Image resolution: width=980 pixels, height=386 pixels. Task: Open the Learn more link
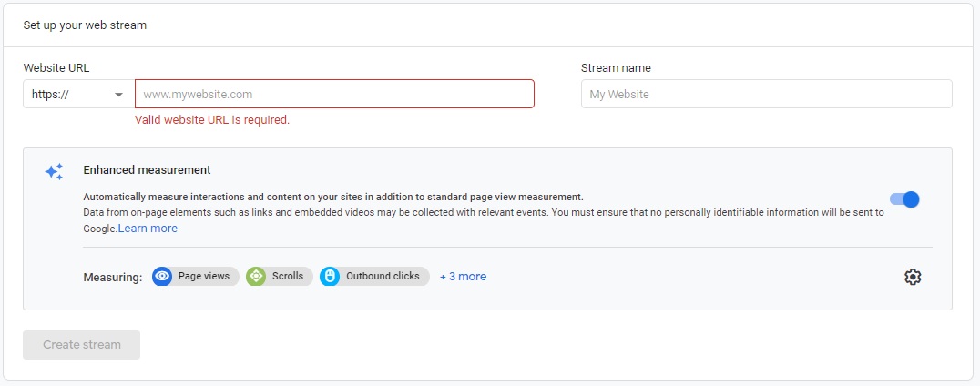tap(148, 229)
